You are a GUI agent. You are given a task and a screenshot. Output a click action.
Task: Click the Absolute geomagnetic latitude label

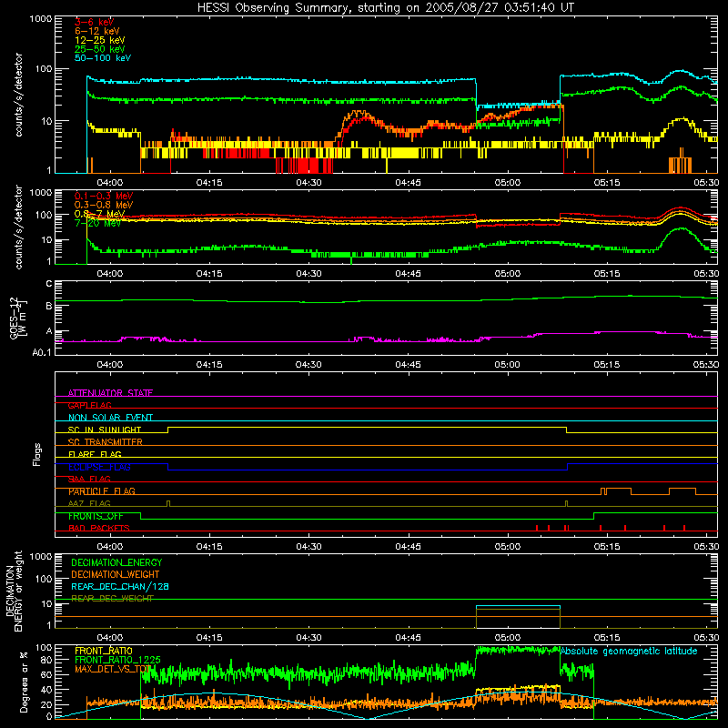point(629,651)
